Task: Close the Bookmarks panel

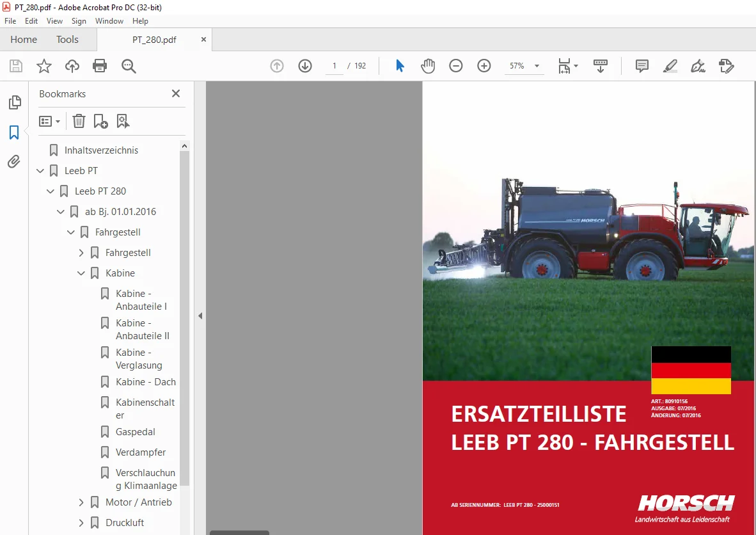Action: point(176,93)
